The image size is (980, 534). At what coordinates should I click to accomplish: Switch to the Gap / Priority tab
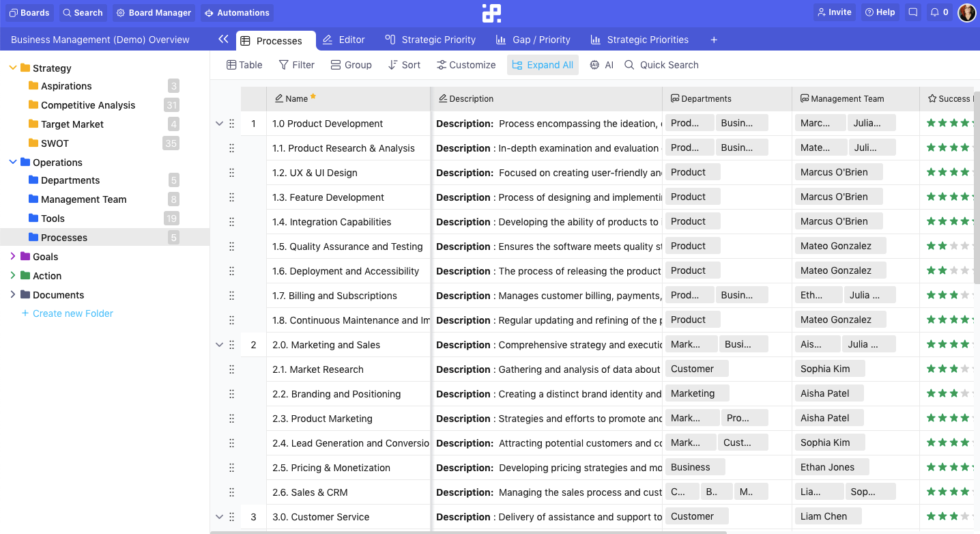tap(533, 40)
